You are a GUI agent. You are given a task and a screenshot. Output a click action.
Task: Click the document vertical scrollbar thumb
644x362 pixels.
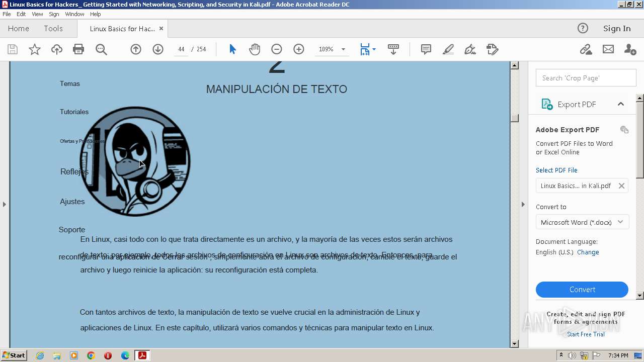(514, 118)
